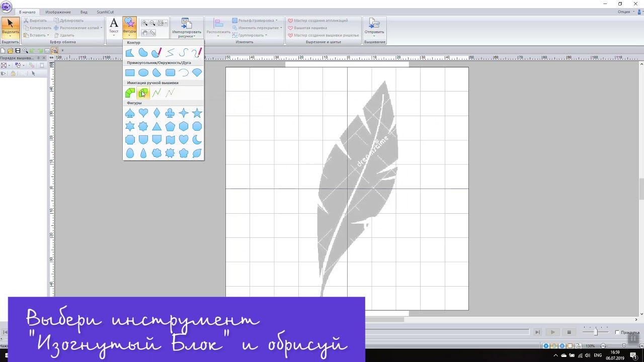Insert the four-pointed star shape

click(x=184, y=113)
